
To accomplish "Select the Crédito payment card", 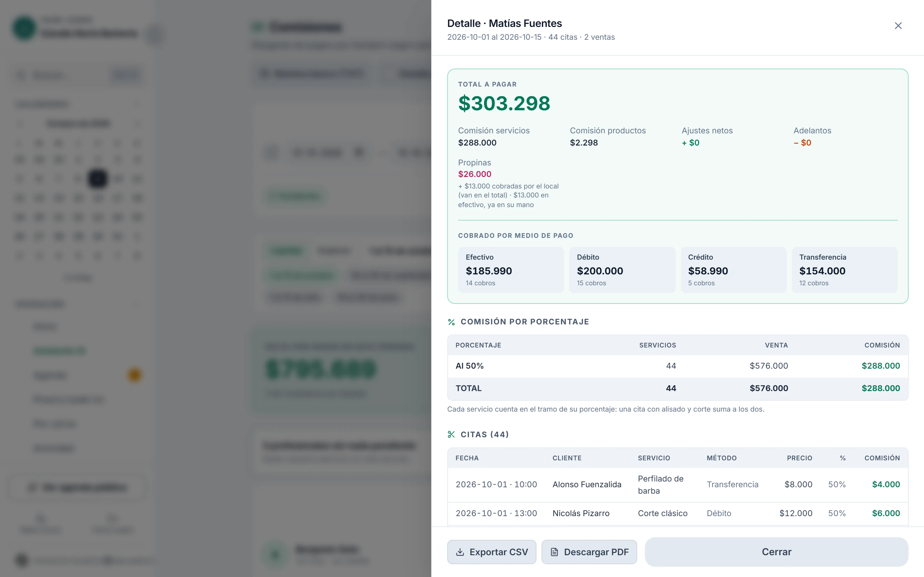I will pos(733,270).
